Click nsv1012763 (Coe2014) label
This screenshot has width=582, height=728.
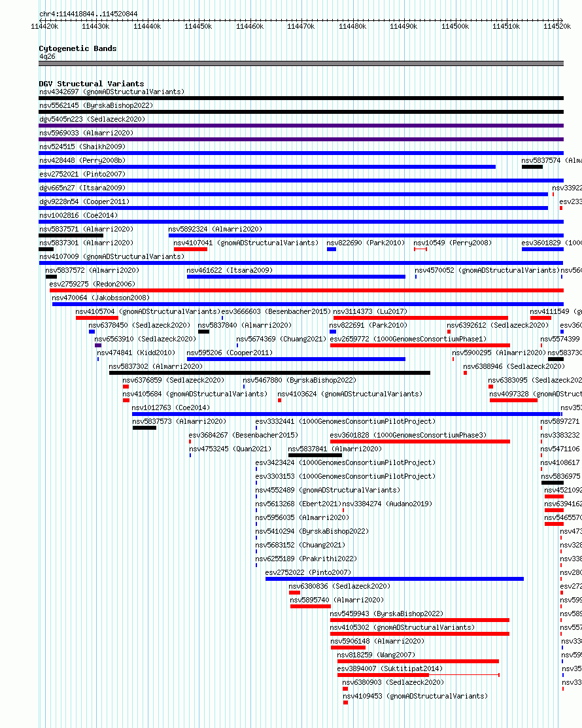pyautogui.click(x=171, y=407)
